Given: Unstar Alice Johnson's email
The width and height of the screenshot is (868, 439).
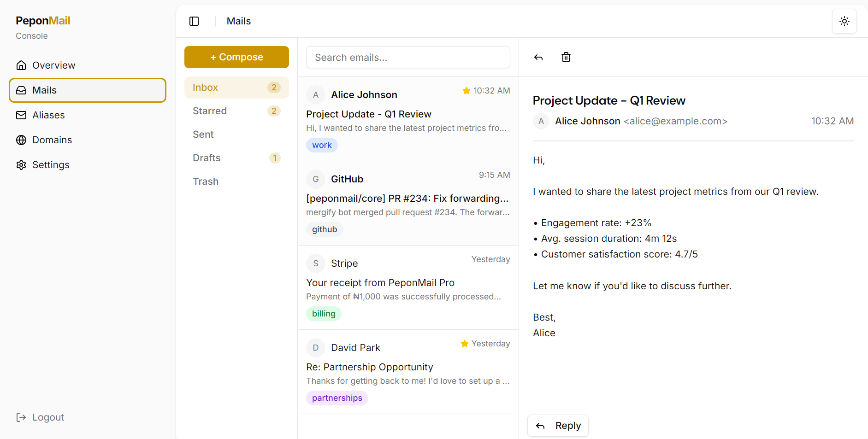Looking at the screenshot, I should coord(466,90).
